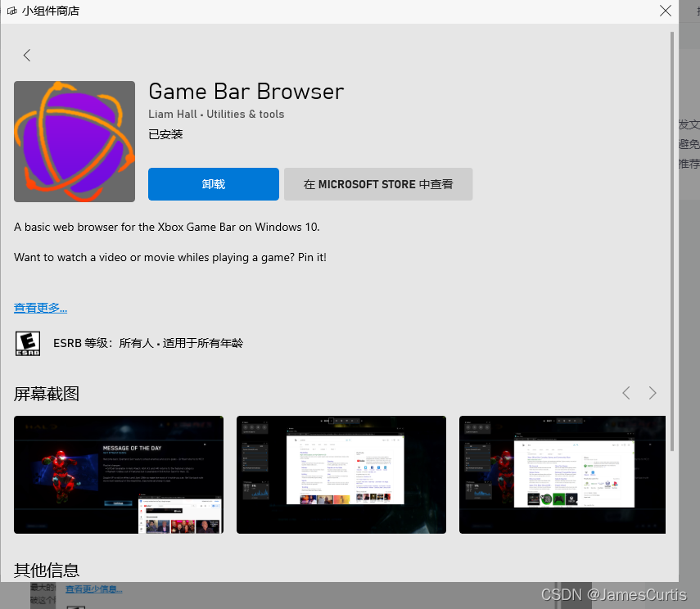Click the vertical scrollbar of the store
The width and height of the screenshot is (700, 609).
pyautogui.click(x=672, y=241)
